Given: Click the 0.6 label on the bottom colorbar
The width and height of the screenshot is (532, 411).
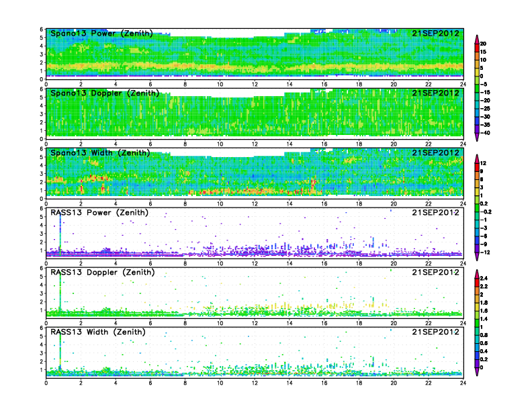Looking at the screenshot, I should point(484,343).
